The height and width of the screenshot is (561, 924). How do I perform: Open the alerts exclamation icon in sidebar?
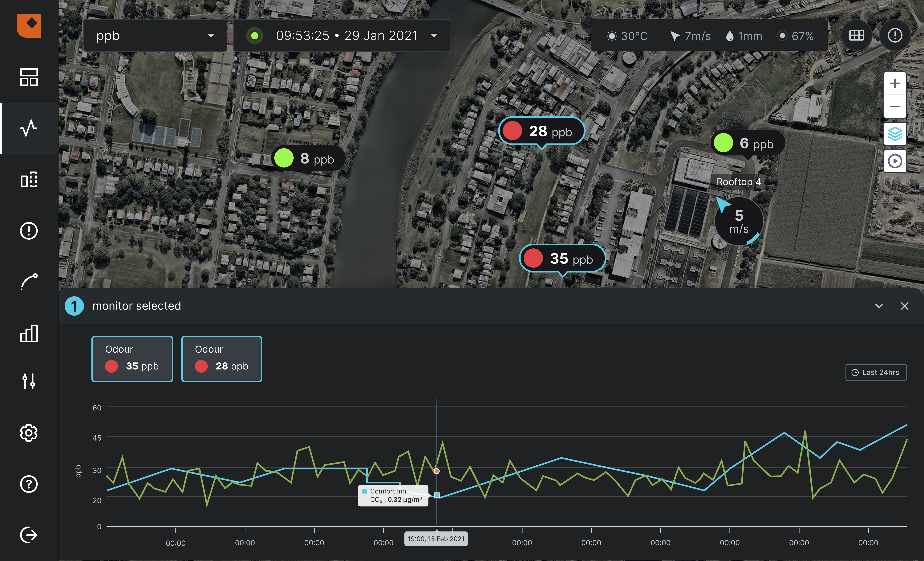pyautogui.click(x=29, y=230)
